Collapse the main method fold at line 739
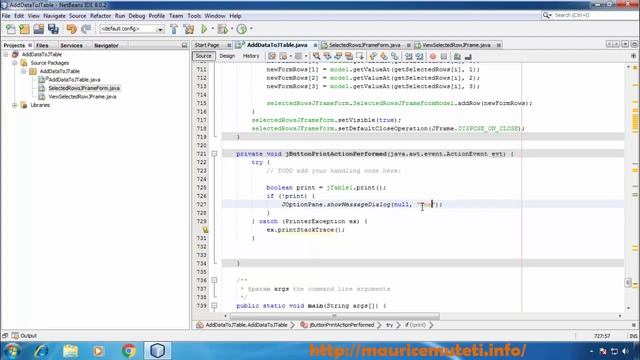 point(214,305)
